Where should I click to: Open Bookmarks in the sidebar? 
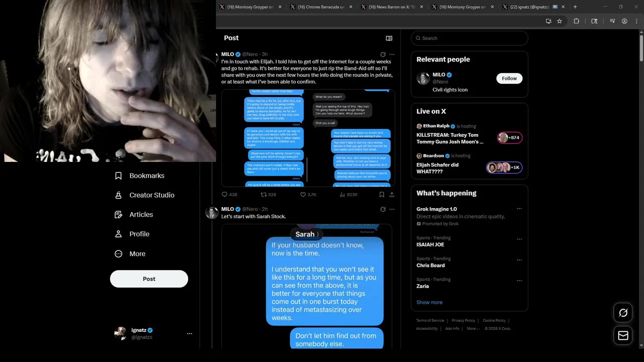pos(140,175)
